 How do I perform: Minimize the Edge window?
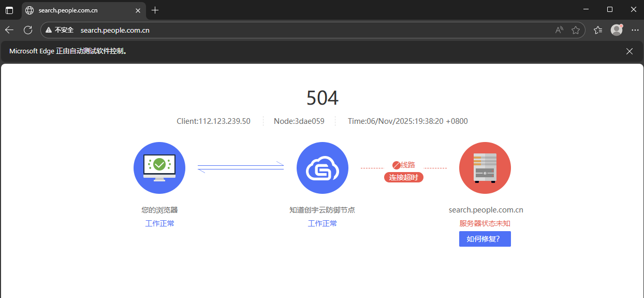tap(586, 9)
